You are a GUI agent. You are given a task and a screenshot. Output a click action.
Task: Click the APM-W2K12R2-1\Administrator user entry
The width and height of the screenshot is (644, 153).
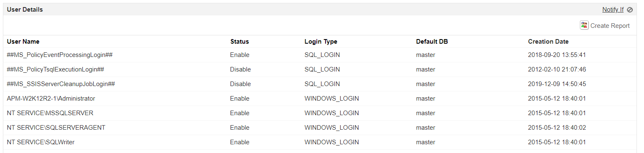point(51,99)
